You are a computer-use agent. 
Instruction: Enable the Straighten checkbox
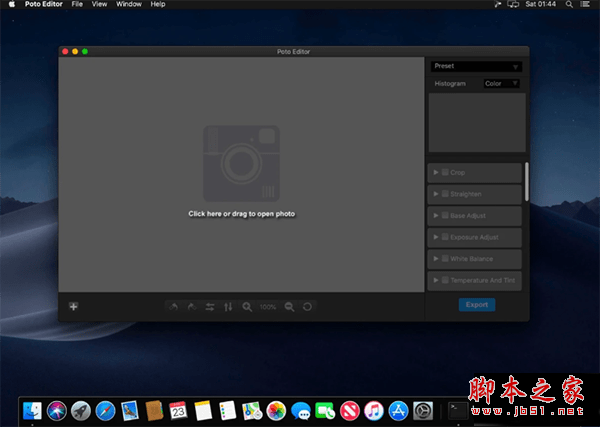pyautogui.click(x=445, y=194)
